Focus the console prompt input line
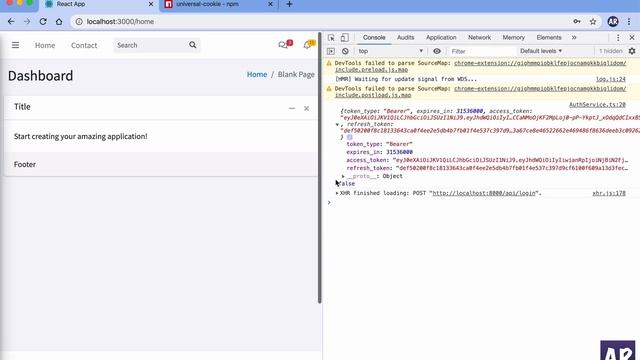Screen dimensions: 640x360 482,202
